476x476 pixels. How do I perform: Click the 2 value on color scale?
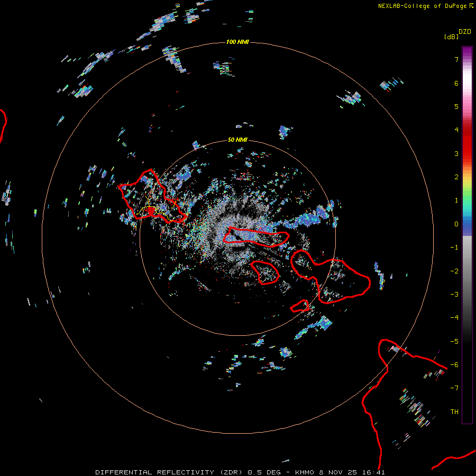[x=456, y=177]
